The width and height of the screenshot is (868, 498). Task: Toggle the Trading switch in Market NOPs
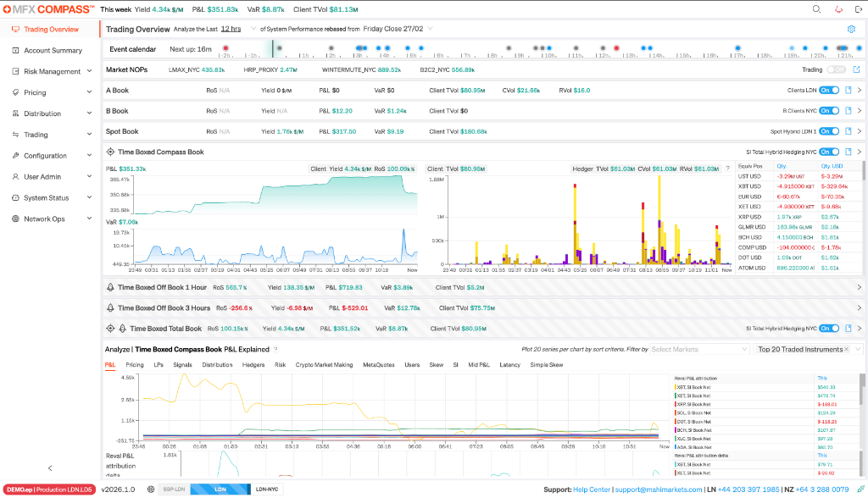pyautogui.click(x=837, y=69)
